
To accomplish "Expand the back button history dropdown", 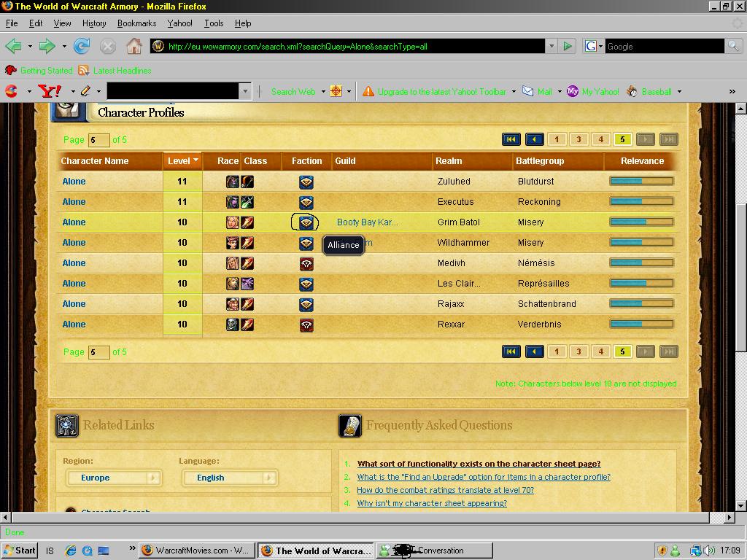I will pos(30,46).
